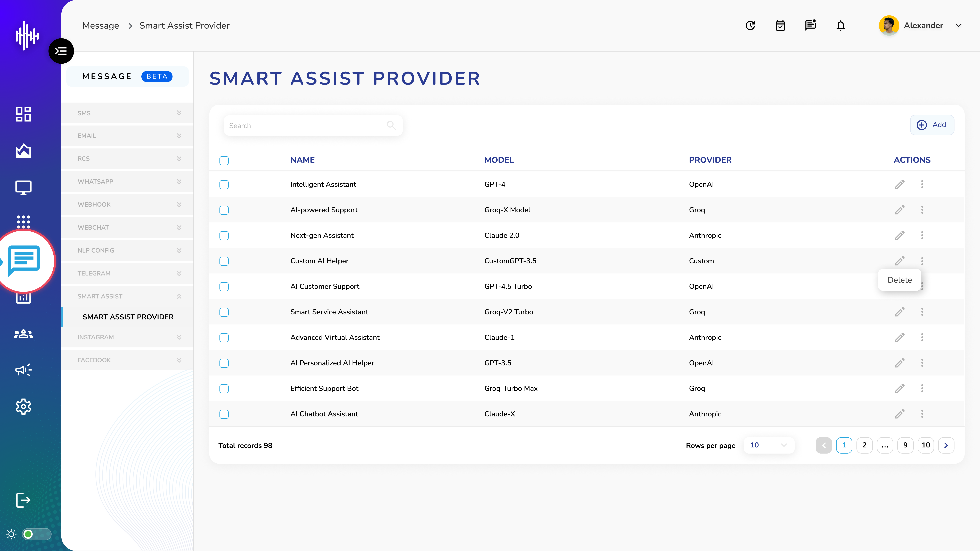Expand the WHATSAPP menu section
The width and height of the screenshot is (980, 551).
tap(127, 181)
